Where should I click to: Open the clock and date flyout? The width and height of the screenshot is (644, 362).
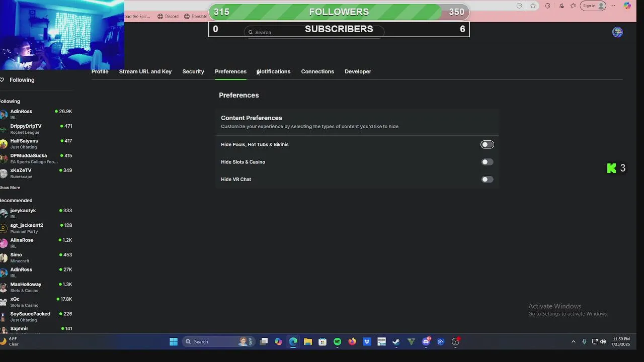coord(621,342)
